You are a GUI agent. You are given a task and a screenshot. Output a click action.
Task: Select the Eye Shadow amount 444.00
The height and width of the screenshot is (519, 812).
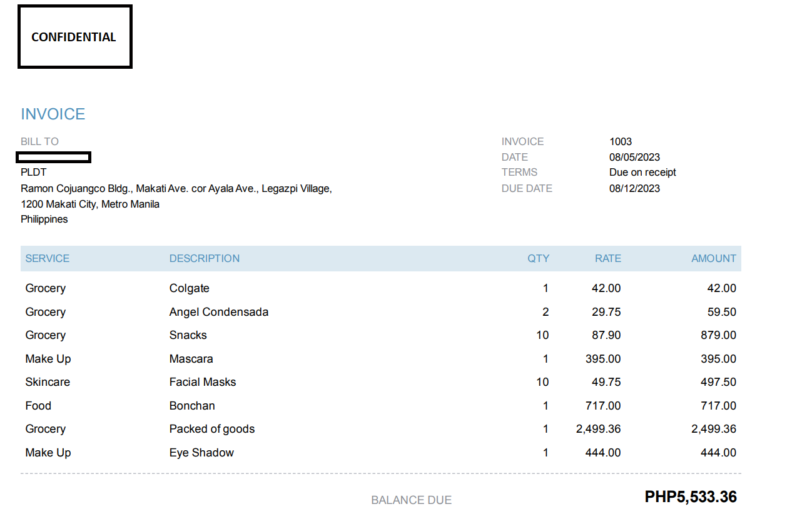click(x=718, y=453)
